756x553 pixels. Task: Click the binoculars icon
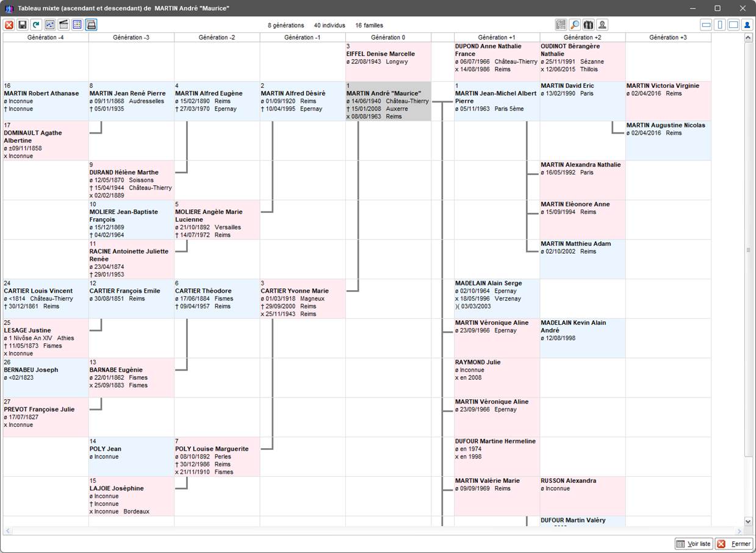click(588, 25)
